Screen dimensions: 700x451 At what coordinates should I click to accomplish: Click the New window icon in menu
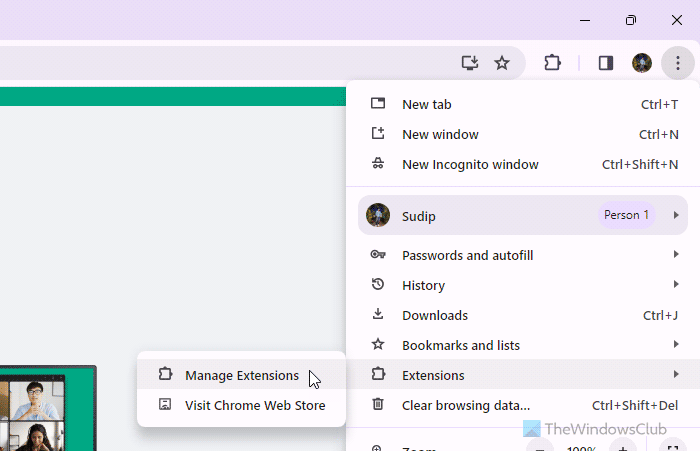(378, 133)
